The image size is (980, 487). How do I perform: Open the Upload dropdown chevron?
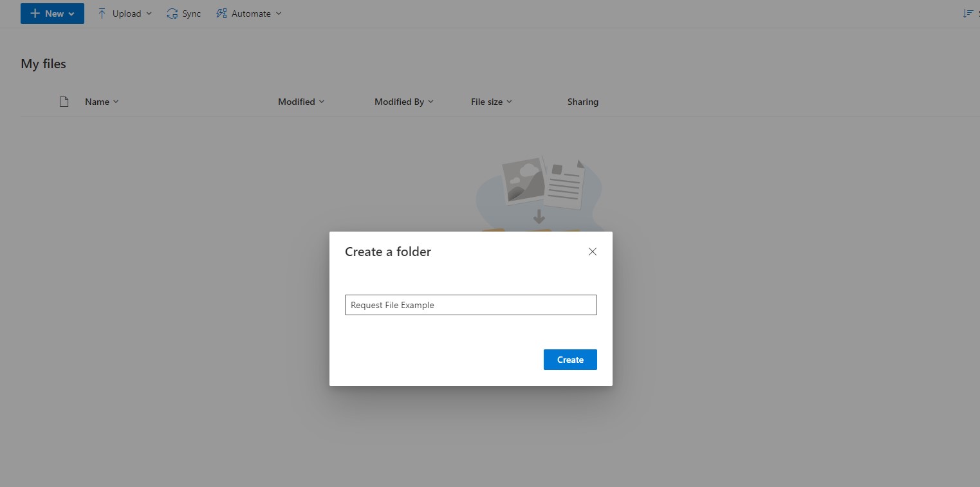point(149,13)
